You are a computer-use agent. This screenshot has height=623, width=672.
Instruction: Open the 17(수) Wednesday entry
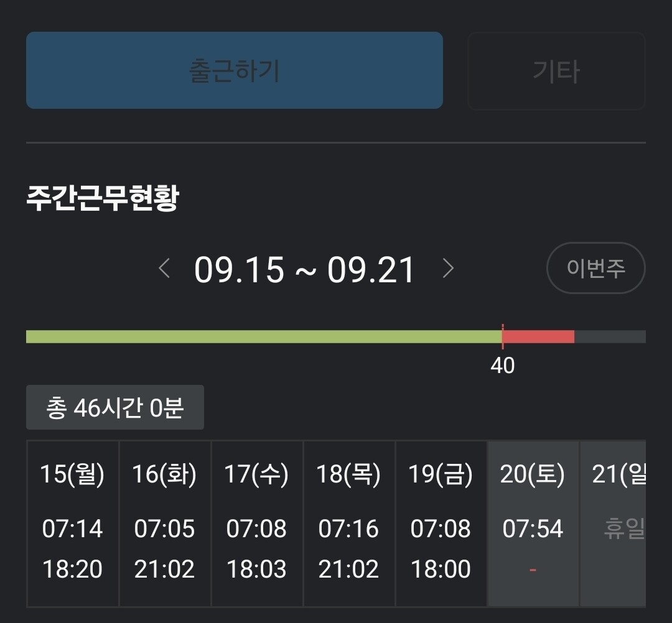coord(256,522)
